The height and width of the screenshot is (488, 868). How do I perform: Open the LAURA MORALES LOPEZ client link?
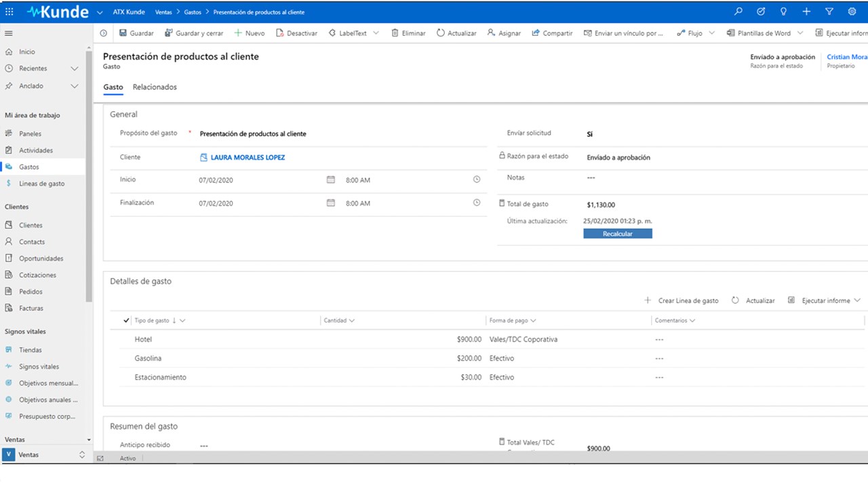click(x=248, y=158)
